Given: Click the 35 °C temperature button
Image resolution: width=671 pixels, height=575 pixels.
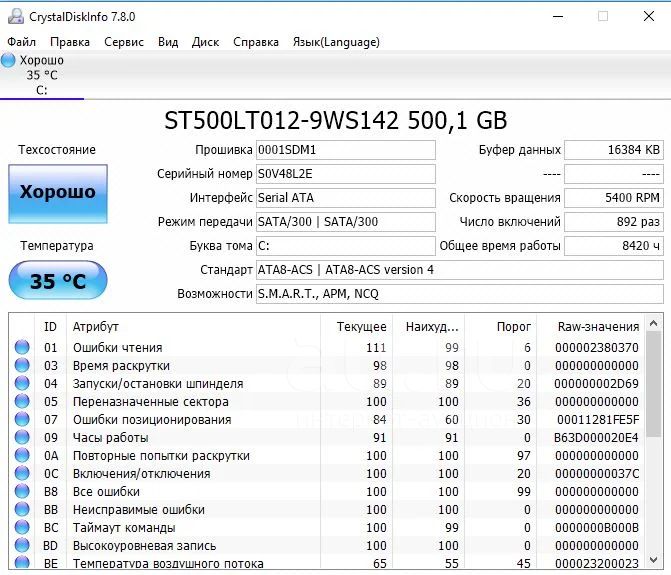Looking at the screenshot, I should pos(58,281).
